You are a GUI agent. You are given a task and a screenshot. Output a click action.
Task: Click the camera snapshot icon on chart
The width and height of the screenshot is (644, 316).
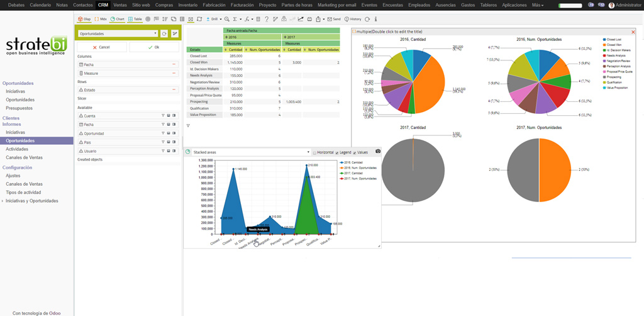(377, 152)
